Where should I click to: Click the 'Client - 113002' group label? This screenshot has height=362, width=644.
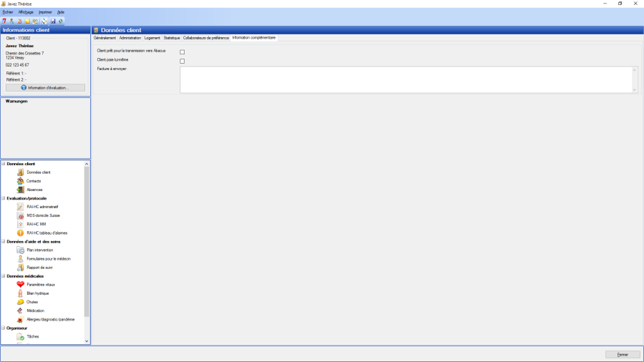click(x=18, y=38)
